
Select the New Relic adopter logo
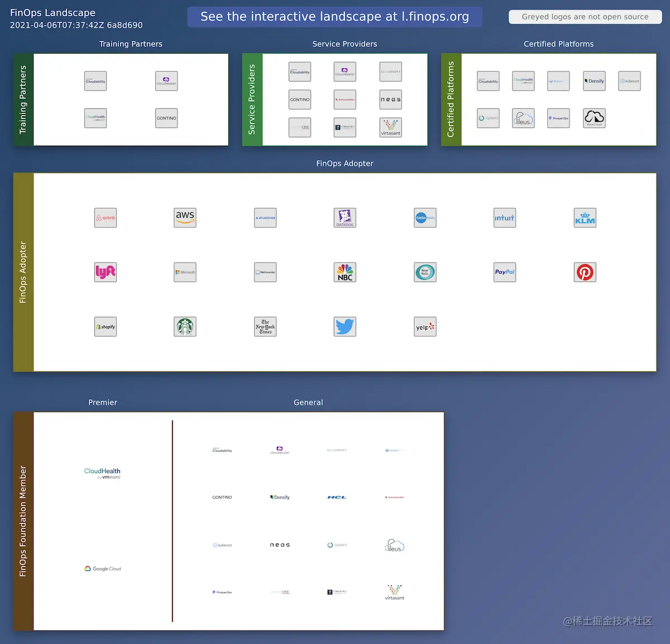(x=425, y=272)
